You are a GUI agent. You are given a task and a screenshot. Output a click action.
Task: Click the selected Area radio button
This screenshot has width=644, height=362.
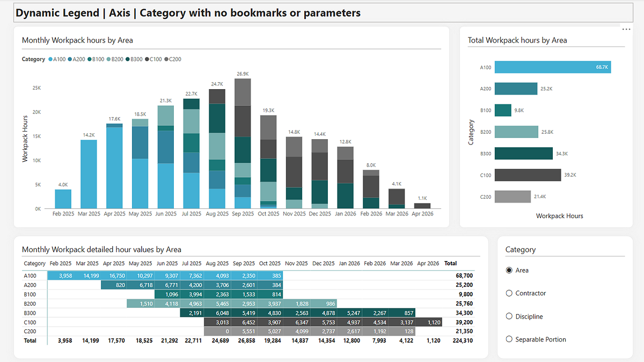509,270
